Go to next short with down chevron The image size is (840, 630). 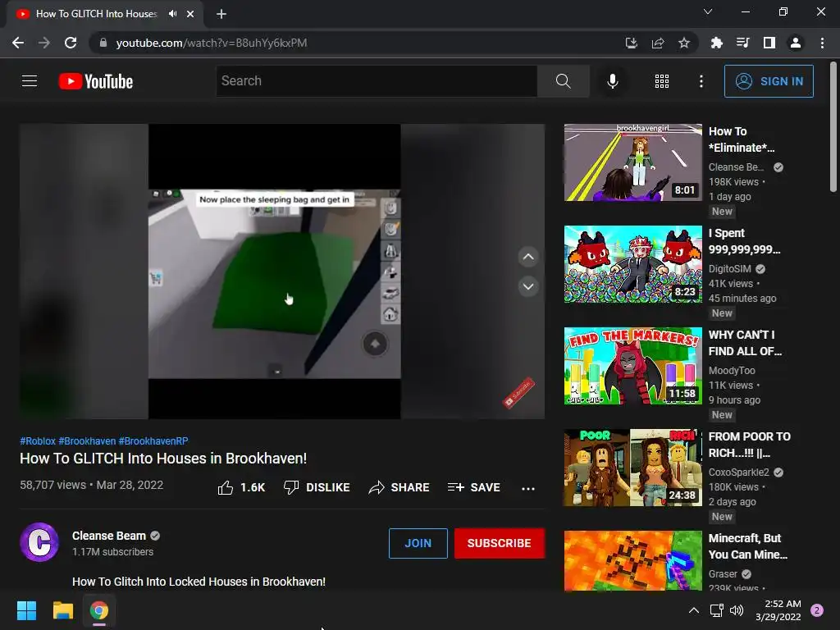click(x=528, y=286)
